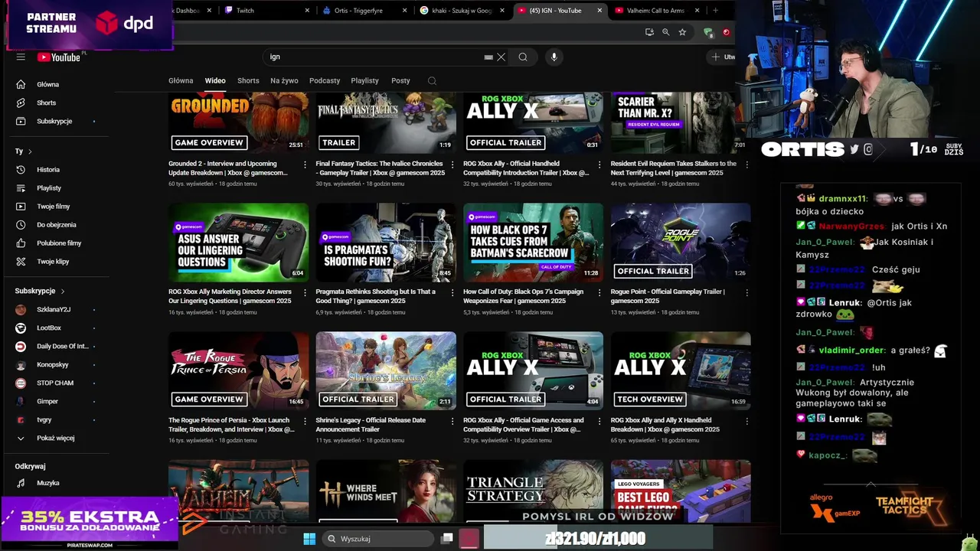Image resolution: width=980 pixels, height=551 pixels.
Task: Activate voice search microphone
Action: (x=554, y=57)
